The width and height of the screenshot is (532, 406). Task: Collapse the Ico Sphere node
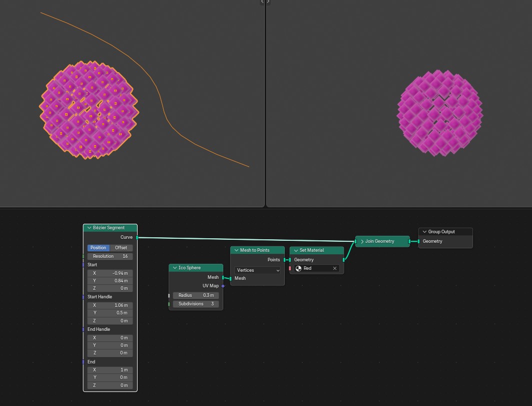175,268
